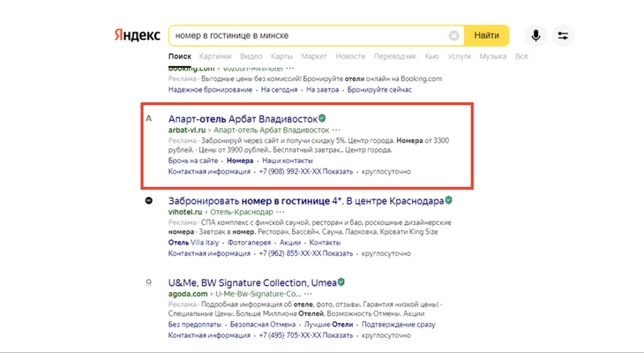Image resolution: width=644 pixels, height=353 pixels.
Task: Open search settings sliders icon
Action: tap(563, 36)
